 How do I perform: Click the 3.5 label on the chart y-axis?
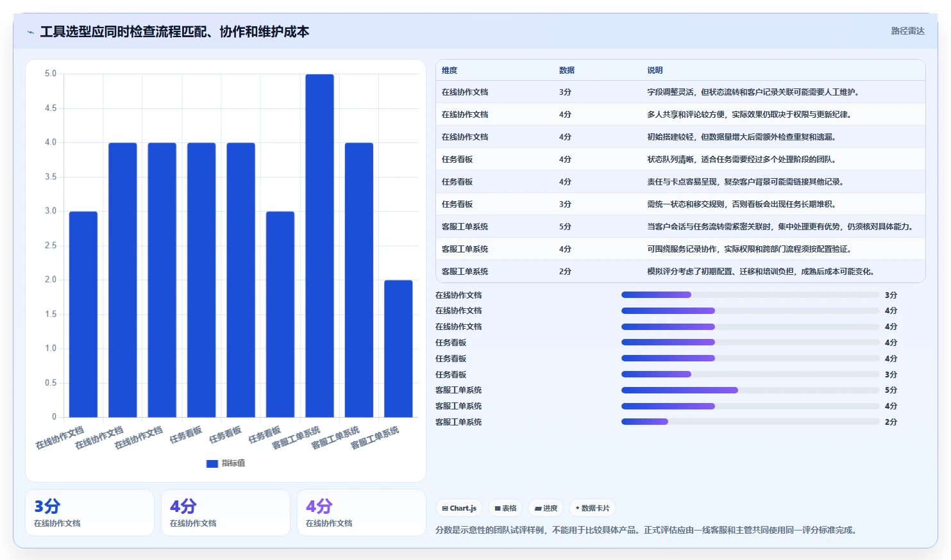(51, 177)
